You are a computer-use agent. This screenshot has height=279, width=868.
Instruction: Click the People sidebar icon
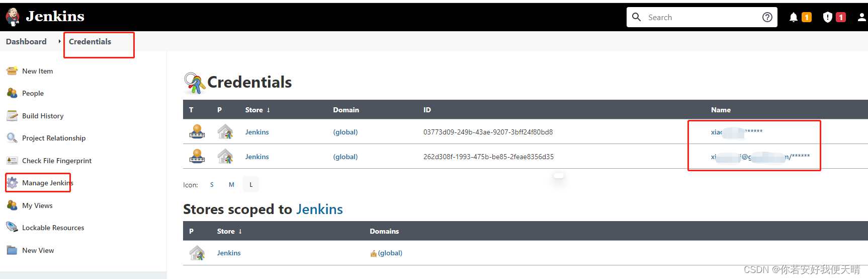(x=12, y=93)
